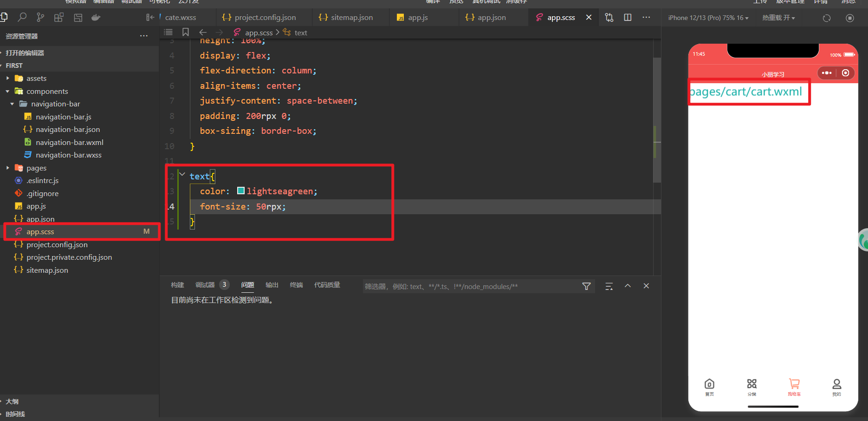Open the 输出 output panel tab
Image resolution: width=868 pixels, height=421 pixels.
272,285
